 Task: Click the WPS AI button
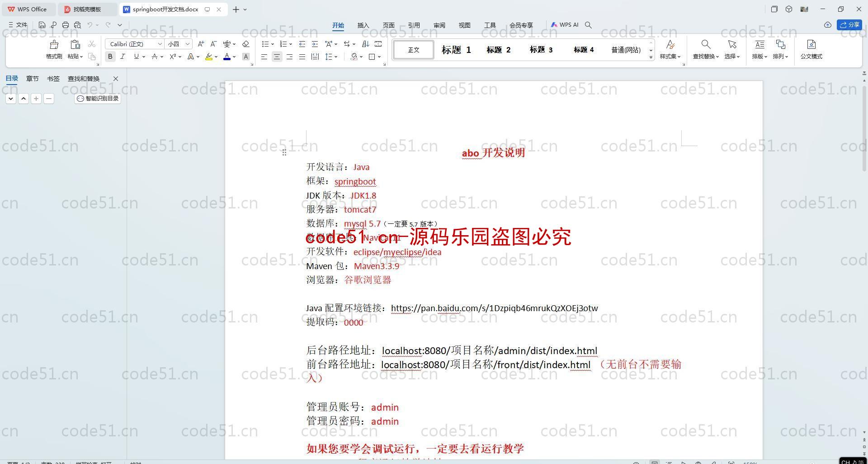pos(565,25)
